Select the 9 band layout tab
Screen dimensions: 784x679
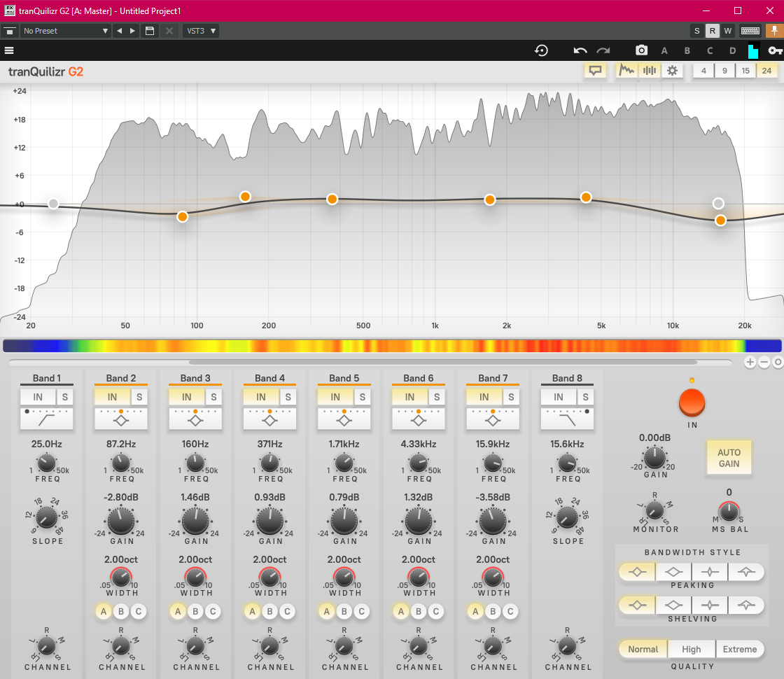[724, 71]
